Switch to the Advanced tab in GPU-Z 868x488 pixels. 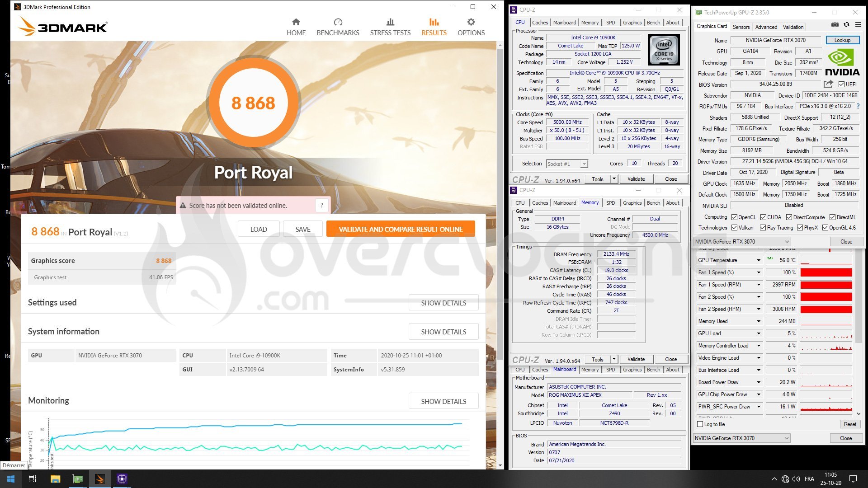(x=766, y=27)
